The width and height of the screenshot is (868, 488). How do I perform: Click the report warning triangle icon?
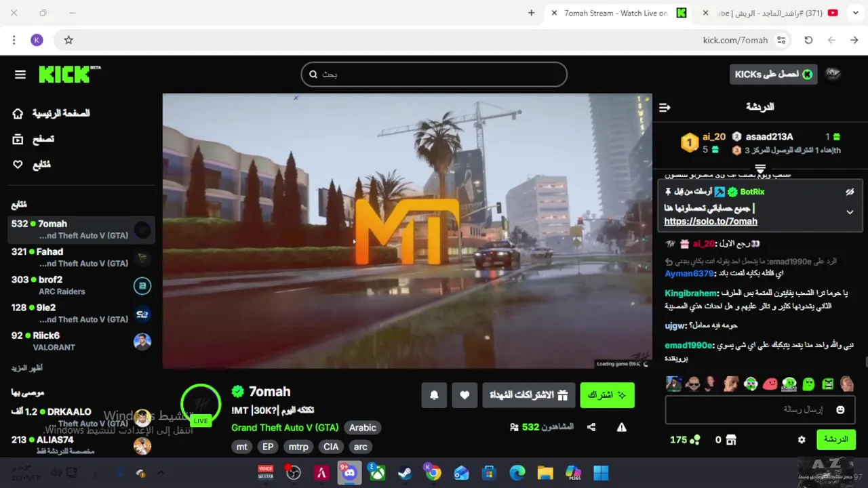[x=621, y=427]
